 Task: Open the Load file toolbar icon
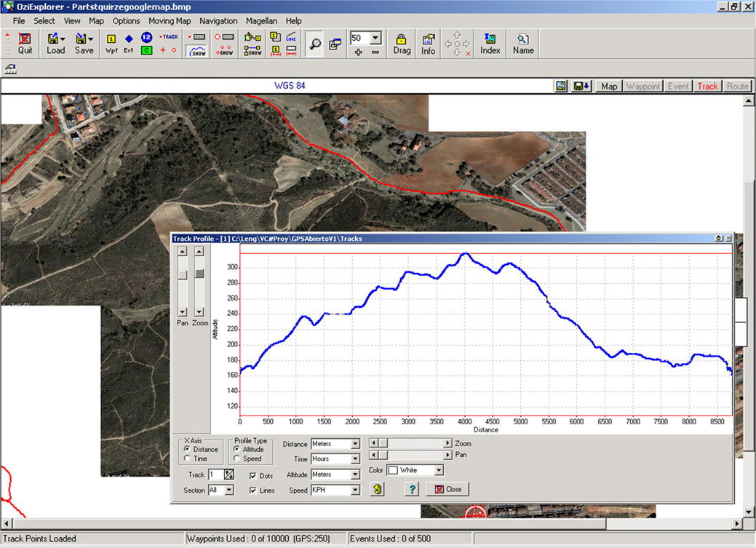(55, 44)
